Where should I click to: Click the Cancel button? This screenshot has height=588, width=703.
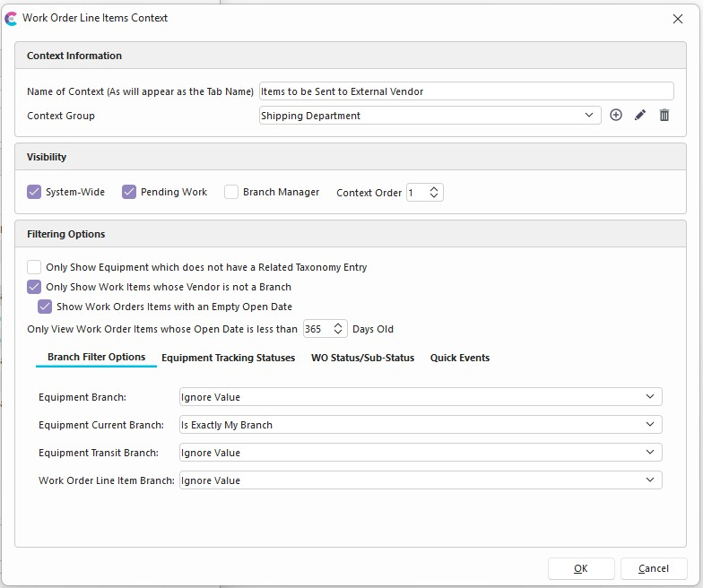[653, 568]
